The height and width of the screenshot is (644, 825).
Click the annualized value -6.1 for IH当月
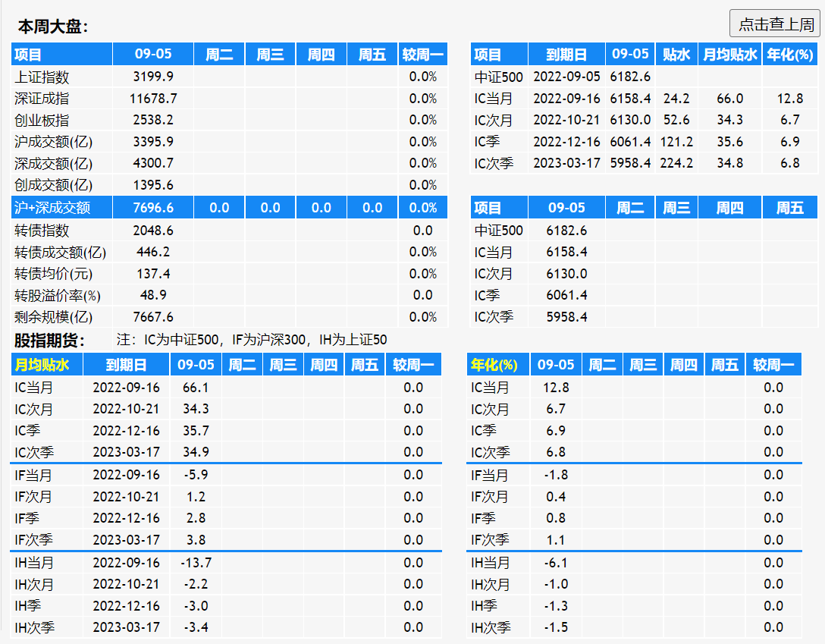pos(556,563)
